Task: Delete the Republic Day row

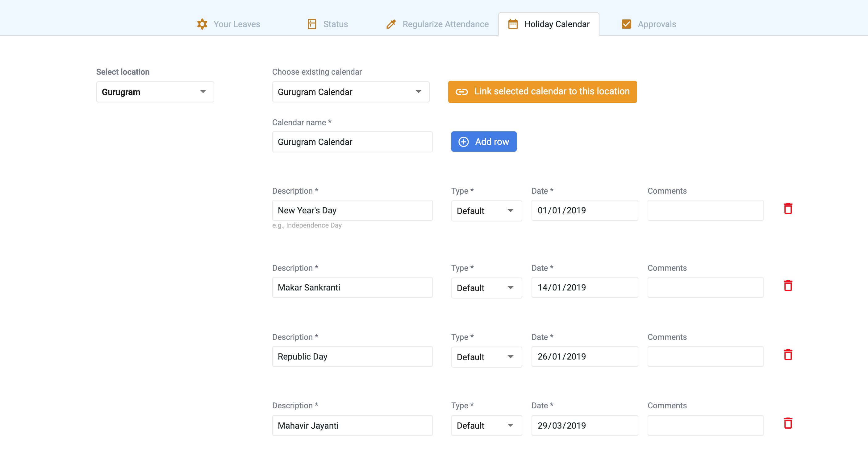Action: tap(788, 355)
